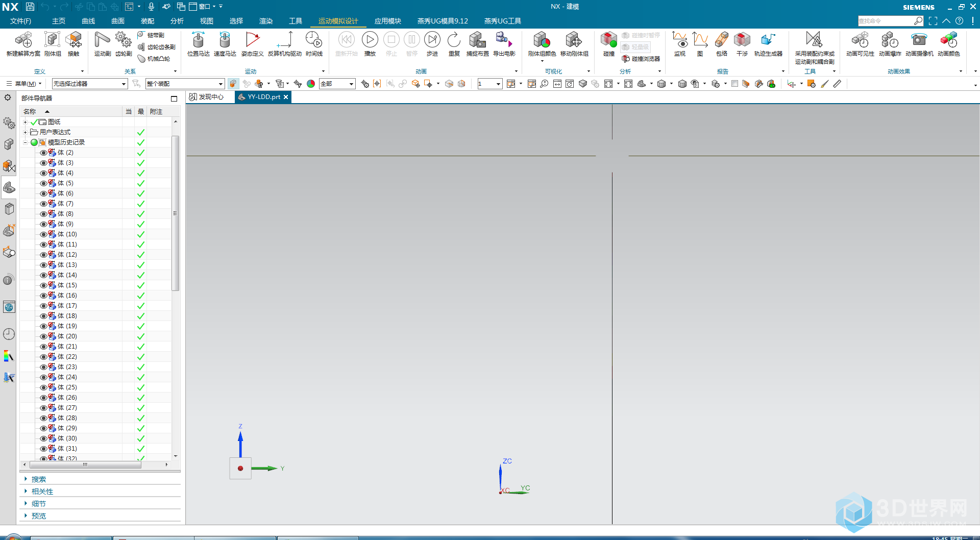Click the Part Navigator vertical scrollbar thumb
Image resolution: width=980 pixels, height=540 pixels.
176,213
